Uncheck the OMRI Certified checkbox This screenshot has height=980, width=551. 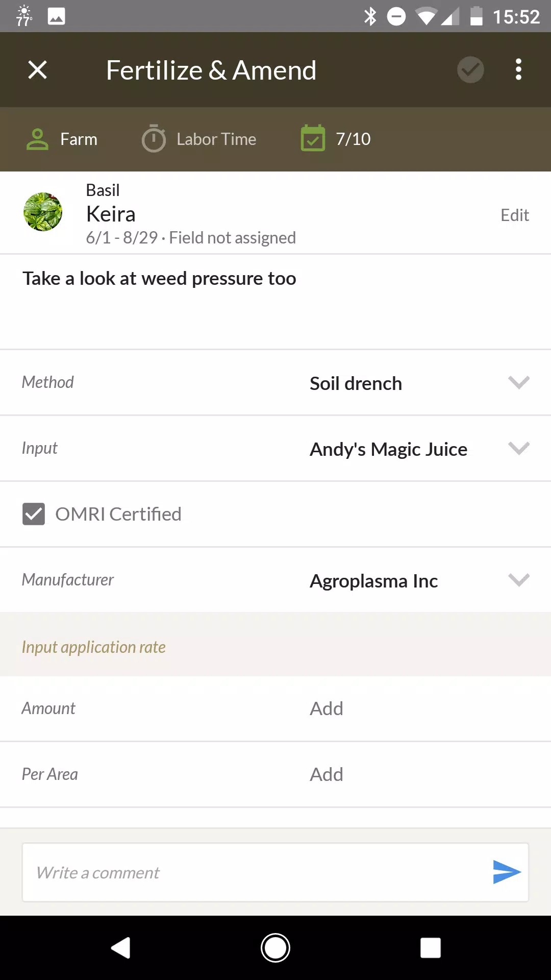(34, 514)
